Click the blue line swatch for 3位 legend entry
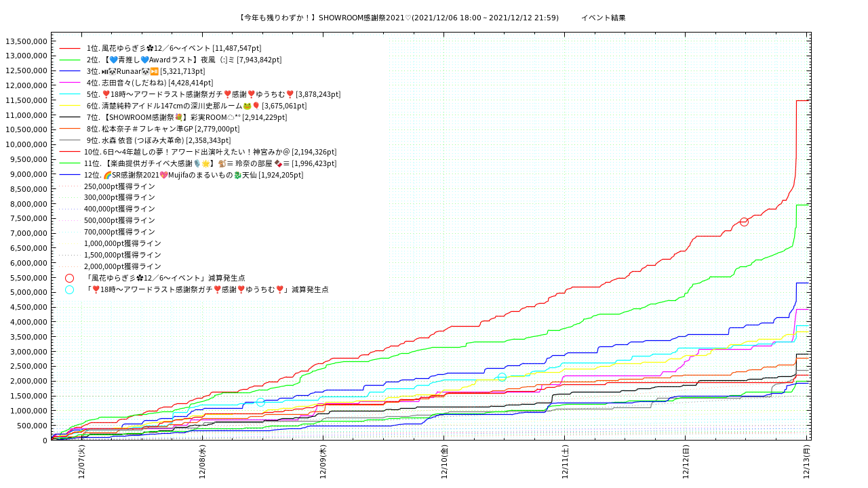 [69, 71]
